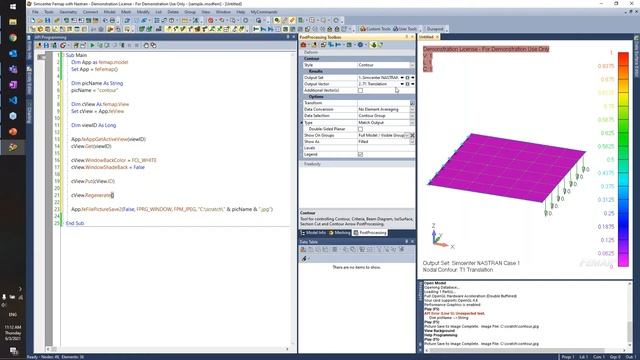Screen dimensions: 640x360
Task: Open the Data Selection dropdown
Action: click(x=412, y=116)
